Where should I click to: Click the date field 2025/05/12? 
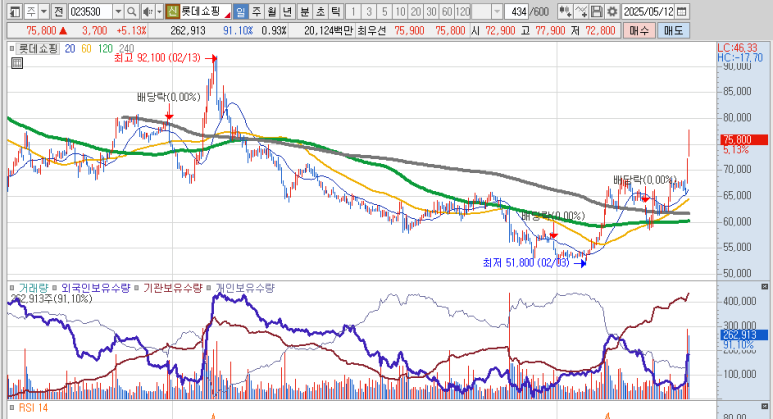648,11
